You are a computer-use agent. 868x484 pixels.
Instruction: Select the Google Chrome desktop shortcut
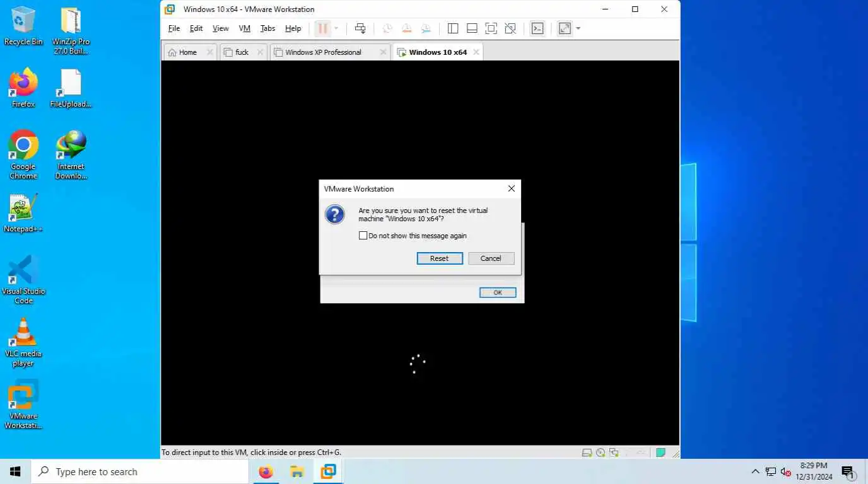click(23, 155)
